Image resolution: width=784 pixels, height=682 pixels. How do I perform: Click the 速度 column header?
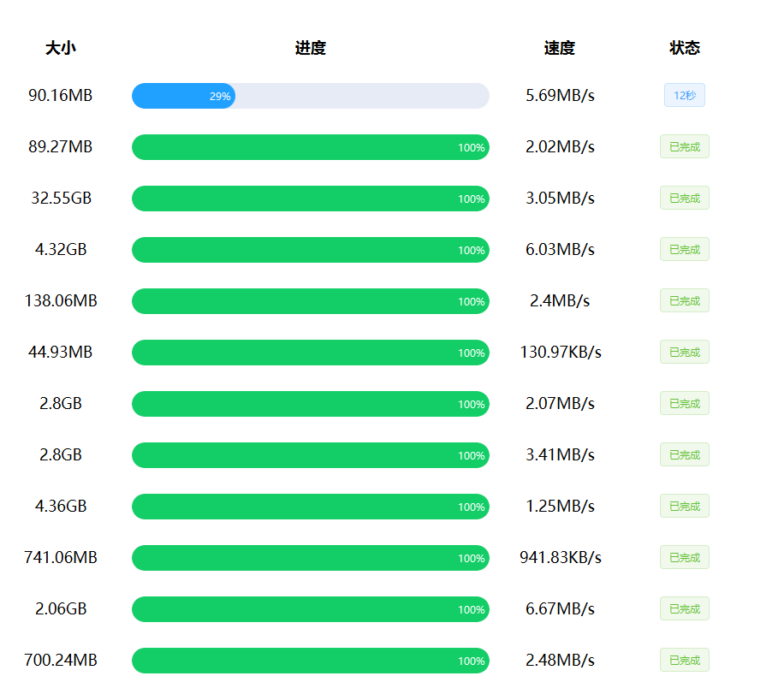click(560, 48)
